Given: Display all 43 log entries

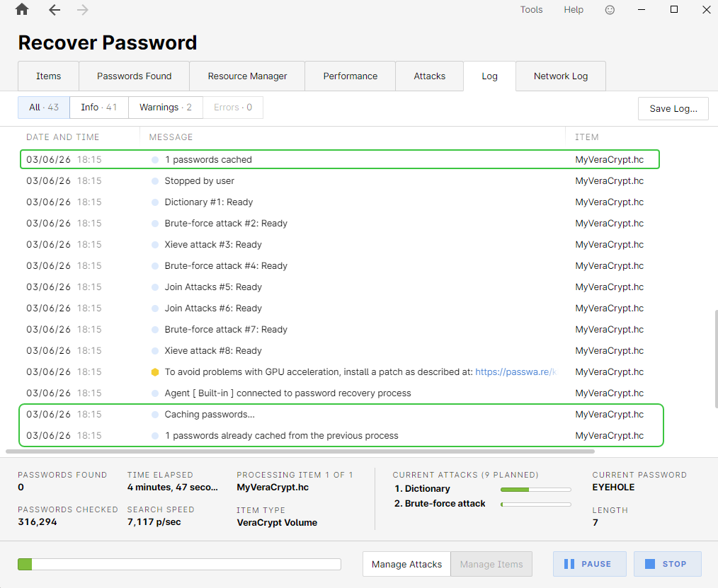Looking at the screenshot, I should tap(43, 108).
